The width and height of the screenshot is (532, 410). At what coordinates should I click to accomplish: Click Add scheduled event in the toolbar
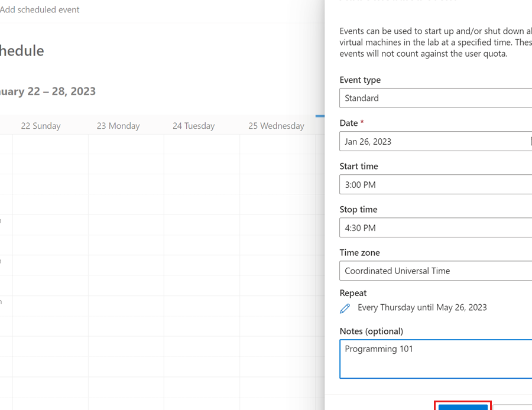pos(40,9)
